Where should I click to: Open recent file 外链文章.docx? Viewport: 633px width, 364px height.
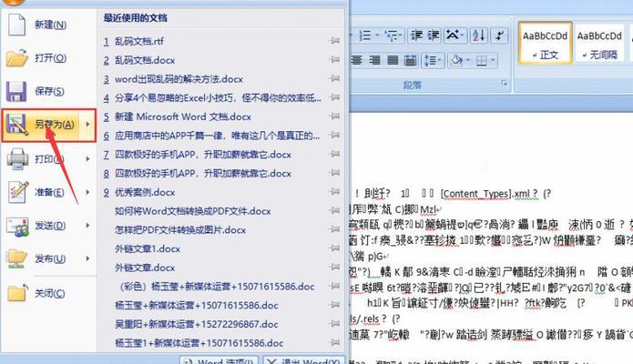145,268
